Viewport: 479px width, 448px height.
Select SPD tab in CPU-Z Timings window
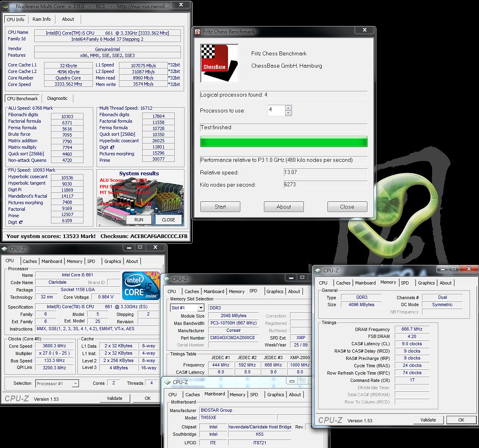click(x=405, y=283)
